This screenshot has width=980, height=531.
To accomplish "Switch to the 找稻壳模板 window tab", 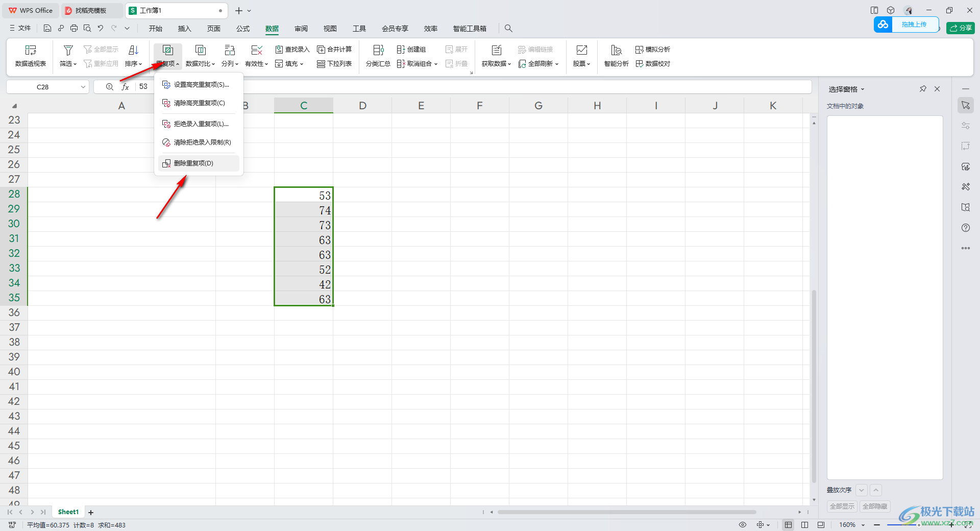I will pos(92,10).
